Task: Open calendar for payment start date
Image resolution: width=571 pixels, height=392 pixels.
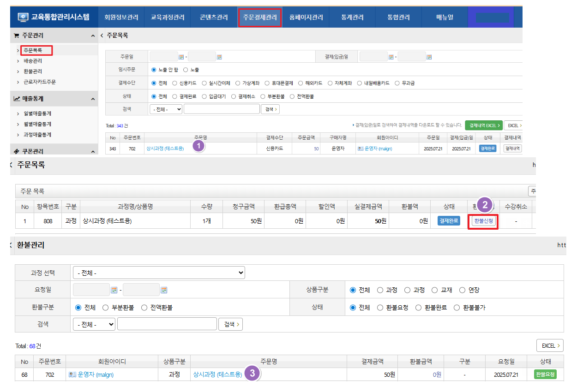Action: 391,57
